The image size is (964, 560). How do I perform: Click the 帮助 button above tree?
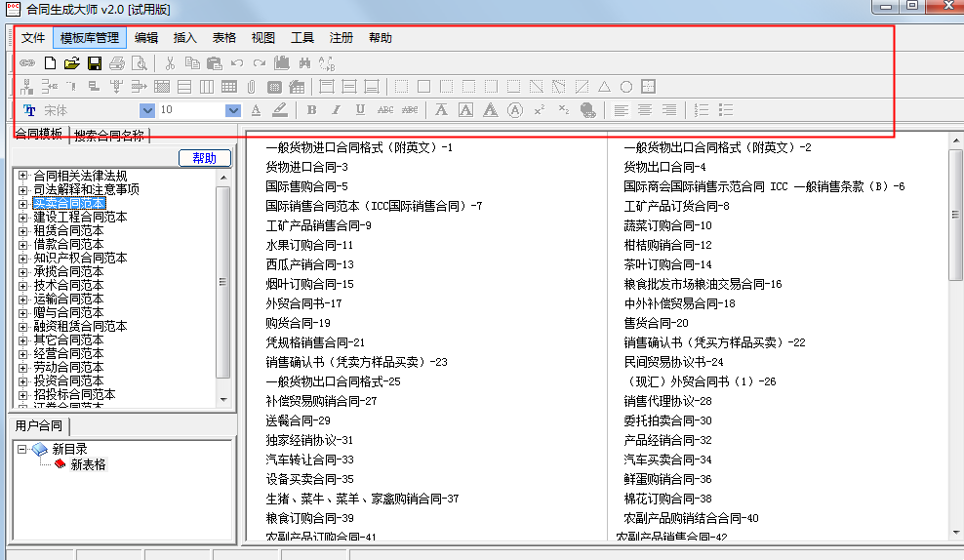[x=205, y=158]
